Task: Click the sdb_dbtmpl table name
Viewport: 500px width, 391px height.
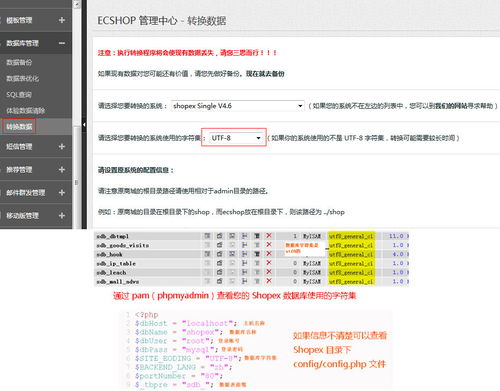Action: [113, 236]
